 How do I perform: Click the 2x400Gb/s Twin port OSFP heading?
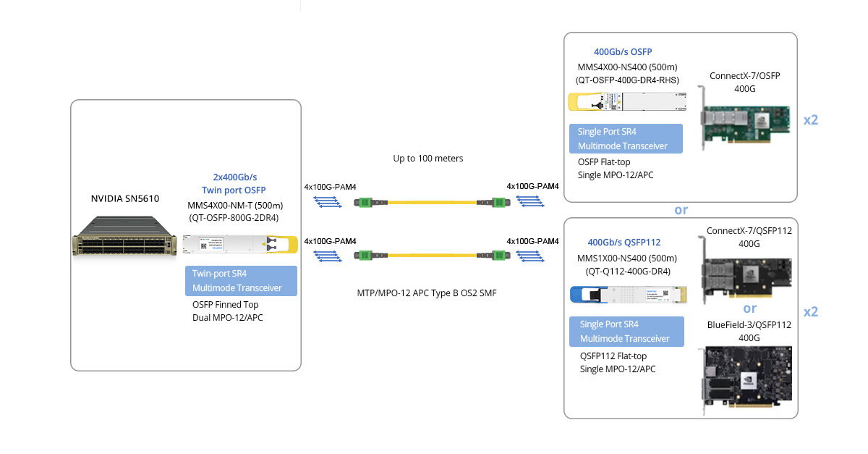click(x=233, y=183)
